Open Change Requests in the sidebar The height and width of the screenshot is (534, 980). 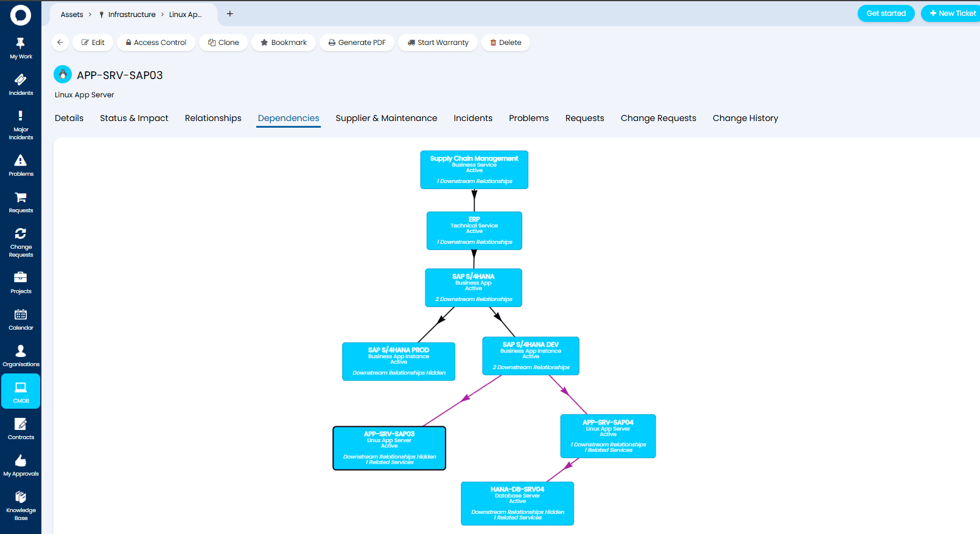21,242
